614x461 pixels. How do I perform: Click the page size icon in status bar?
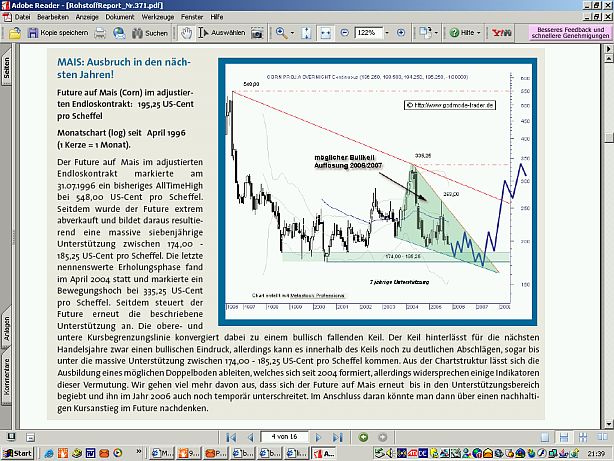point(31,437)
